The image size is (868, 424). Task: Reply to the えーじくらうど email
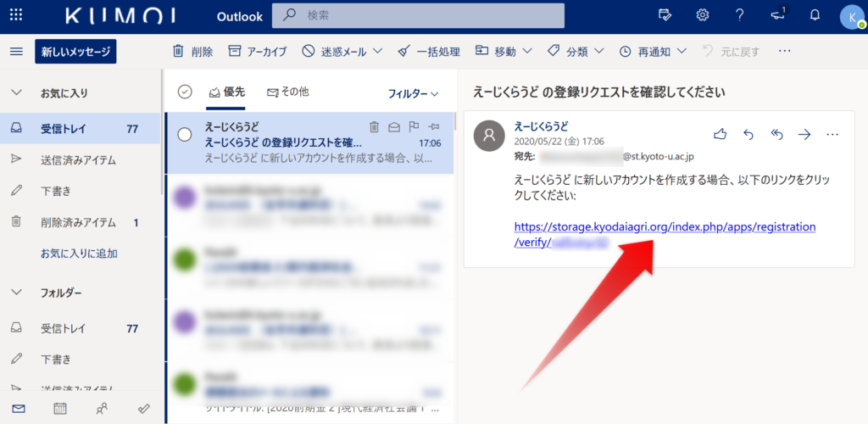[748, 134]
